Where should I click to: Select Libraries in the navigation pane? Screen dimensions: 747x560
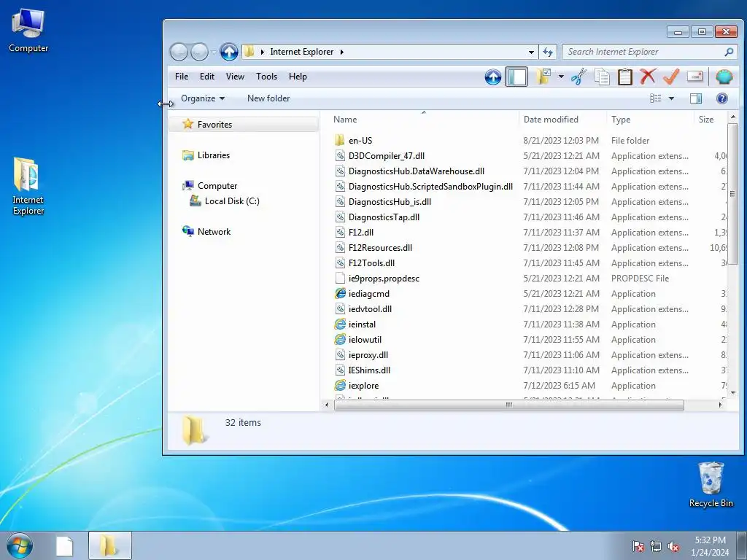pos(214,155)
